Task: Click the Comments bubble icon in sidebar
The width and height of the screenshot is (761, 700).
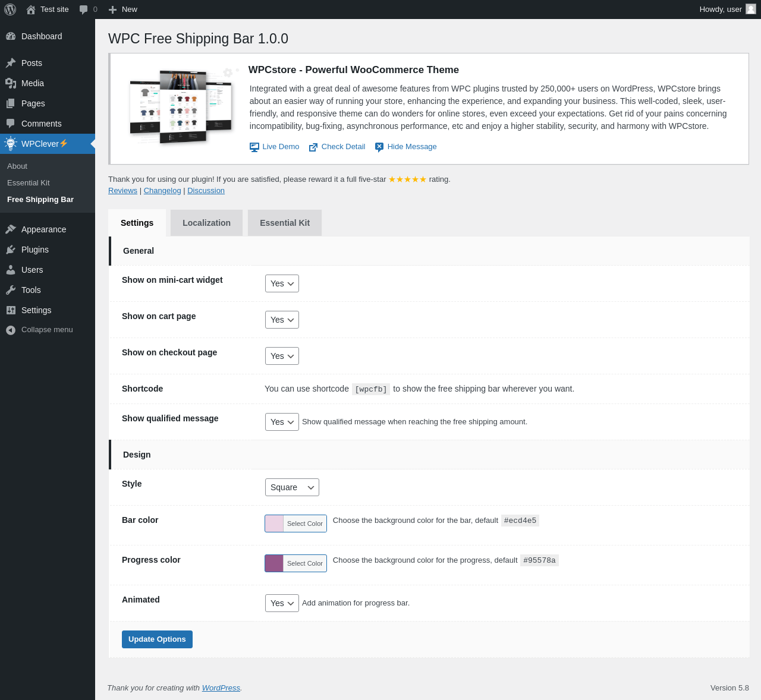Action: click(x=11, y=124)
